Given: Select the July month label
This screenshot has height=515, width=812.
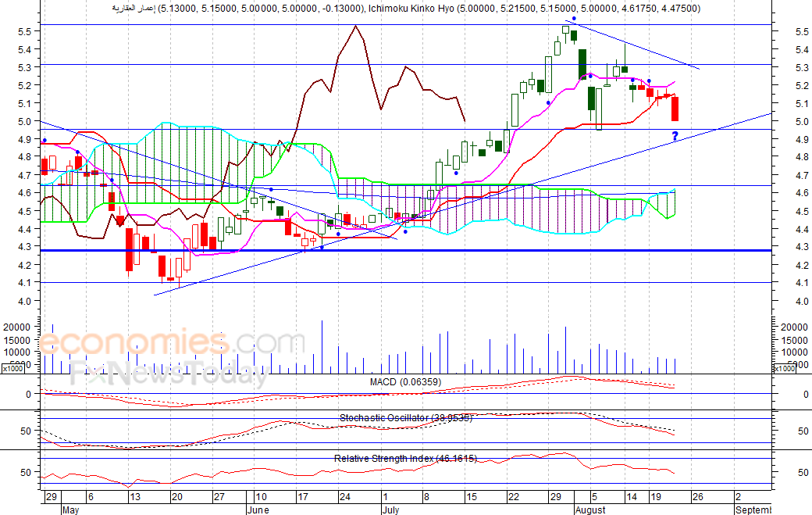Looking at the screenshot, I should coord(391,510).
